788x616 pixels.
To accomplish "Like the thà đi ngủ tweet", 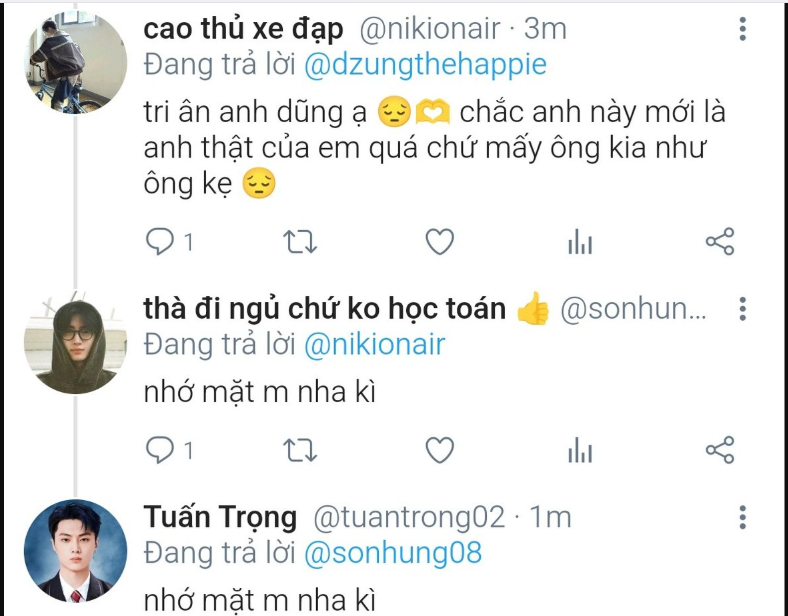I will [440, 451].
